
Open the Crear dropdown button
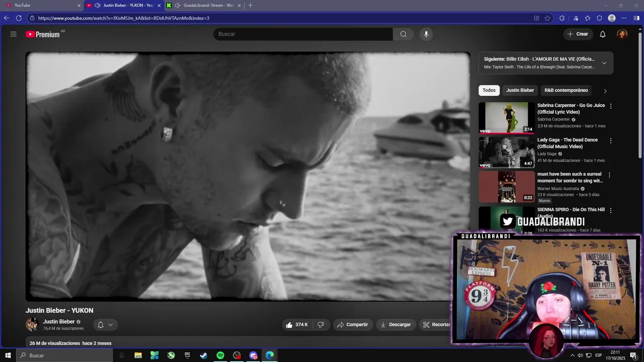pyautogui.click(x=578, y=34)
